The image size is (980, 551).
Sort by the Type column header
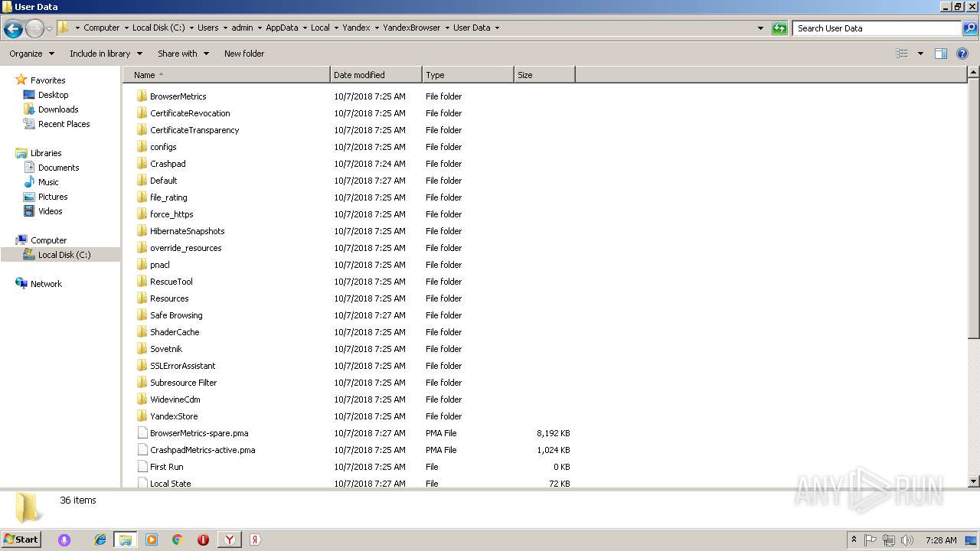(x=468, y=75)
